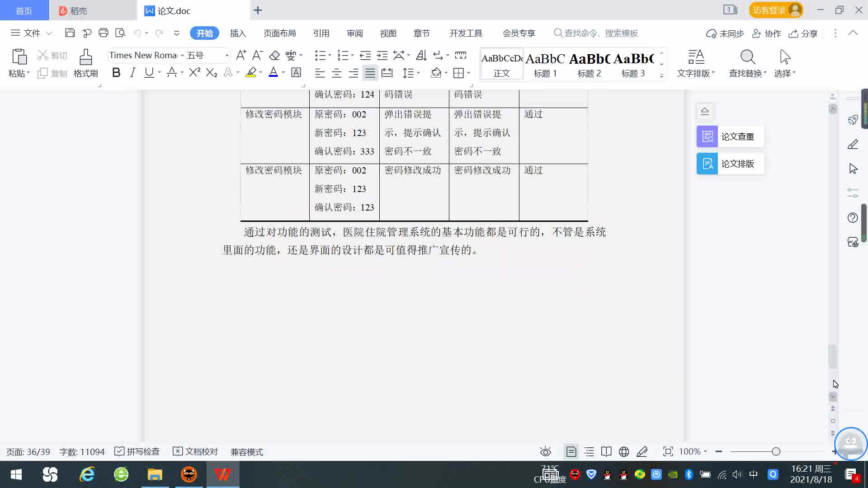The image size is (868, 488).
Task: Toggle bold formatting
Action: tap(116, 72)
